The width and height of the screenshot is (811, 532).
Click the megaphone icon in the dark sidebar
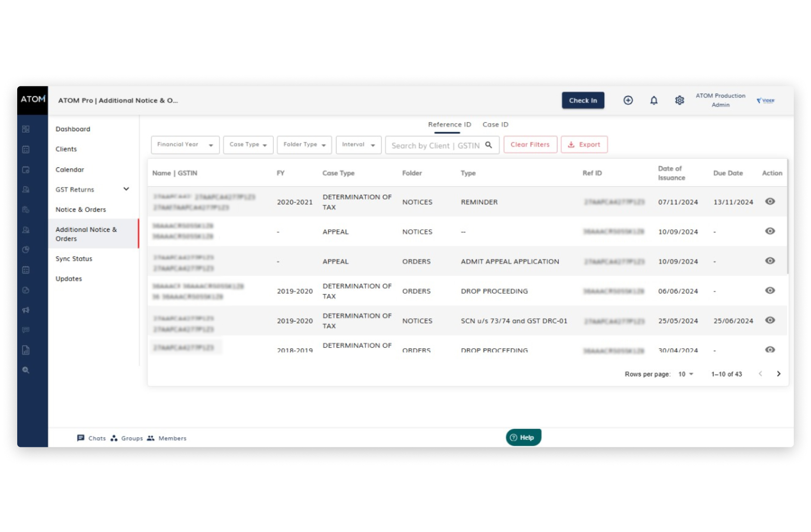pos(26,310)
